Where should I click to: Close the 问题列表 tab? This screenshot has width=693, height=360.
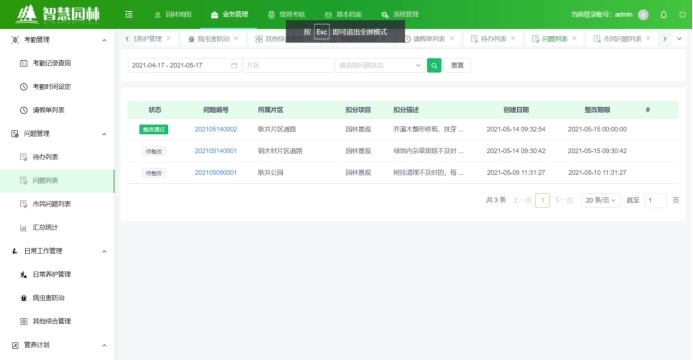pos(574,38)
